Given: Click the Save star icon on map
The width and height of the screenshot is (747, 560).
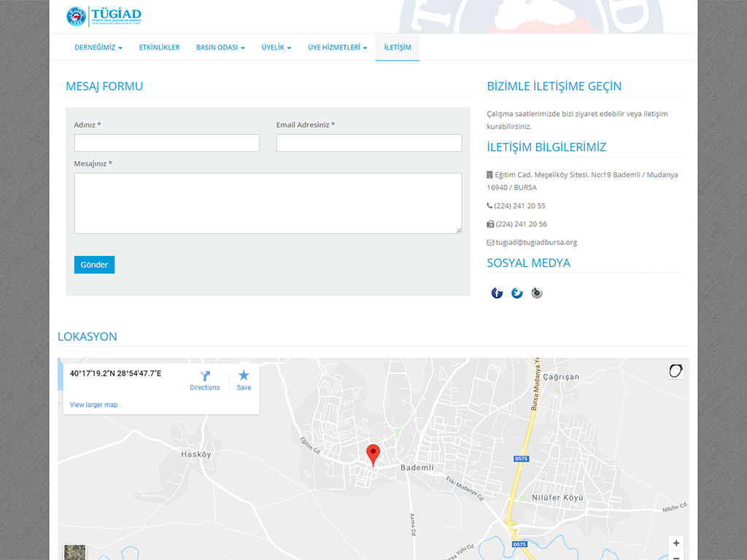Looking at the screenshot, I should point(244,376).
